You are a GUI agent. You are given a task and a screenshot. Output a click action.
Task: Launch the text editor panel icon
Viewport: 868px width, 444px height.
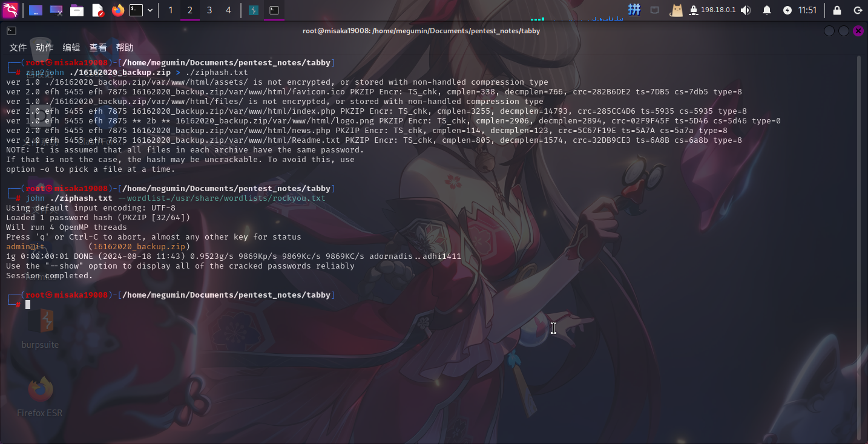tap(97, 10)
